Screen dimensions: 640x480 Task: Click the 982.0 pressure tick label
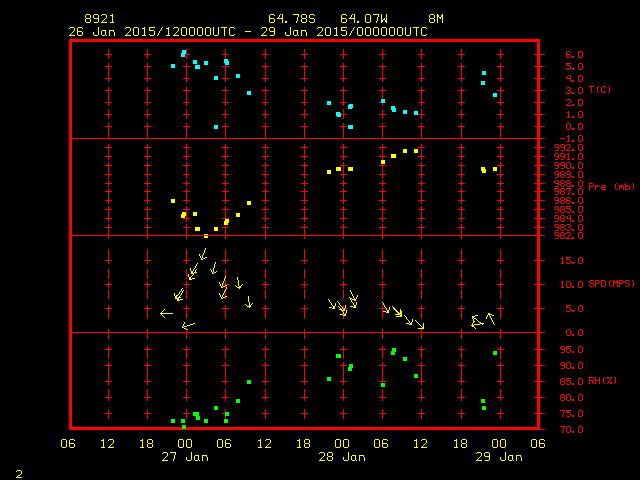click(x=564, y=235)
